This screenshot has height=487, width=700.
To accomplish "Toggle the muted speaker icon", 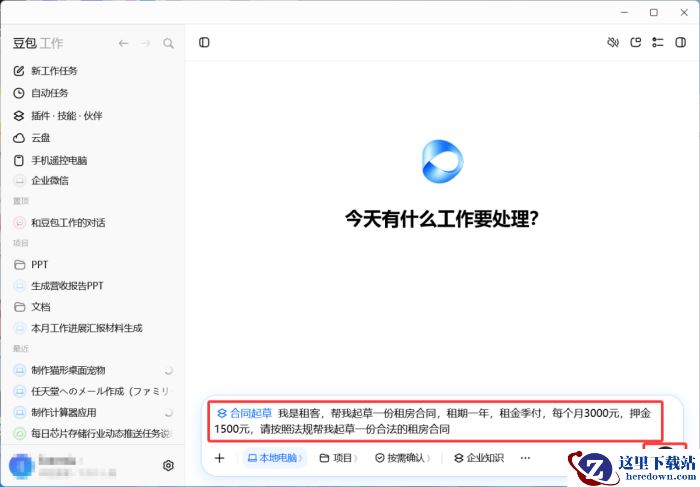I will tap(613, 42).
